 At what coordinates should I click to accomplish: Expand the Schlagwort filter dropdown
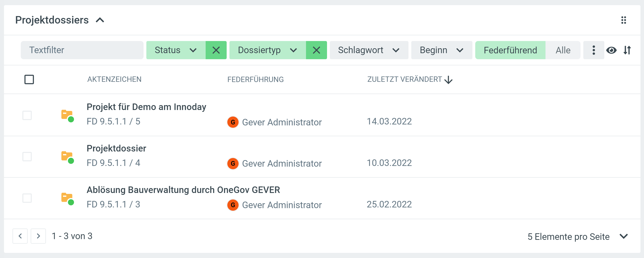369,50
